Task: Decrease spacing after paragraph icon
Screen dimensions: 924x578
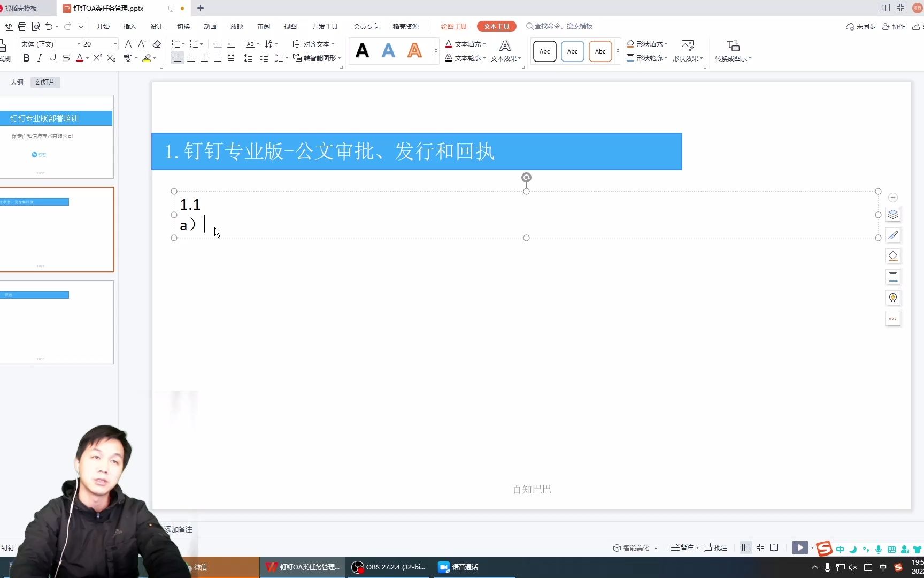Action: [x=264, y=58]
